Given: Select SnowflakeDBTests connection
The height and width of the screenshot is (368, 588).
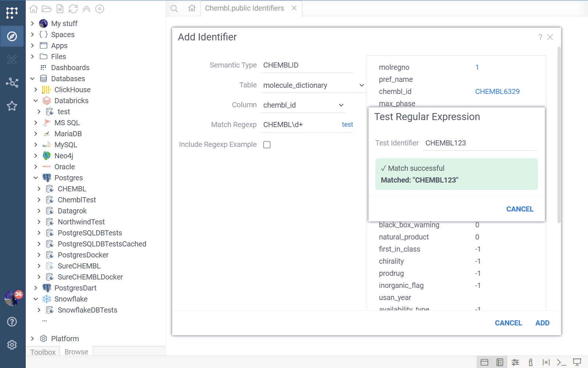Looking at the screenshot, I should [x=88, y=310].
